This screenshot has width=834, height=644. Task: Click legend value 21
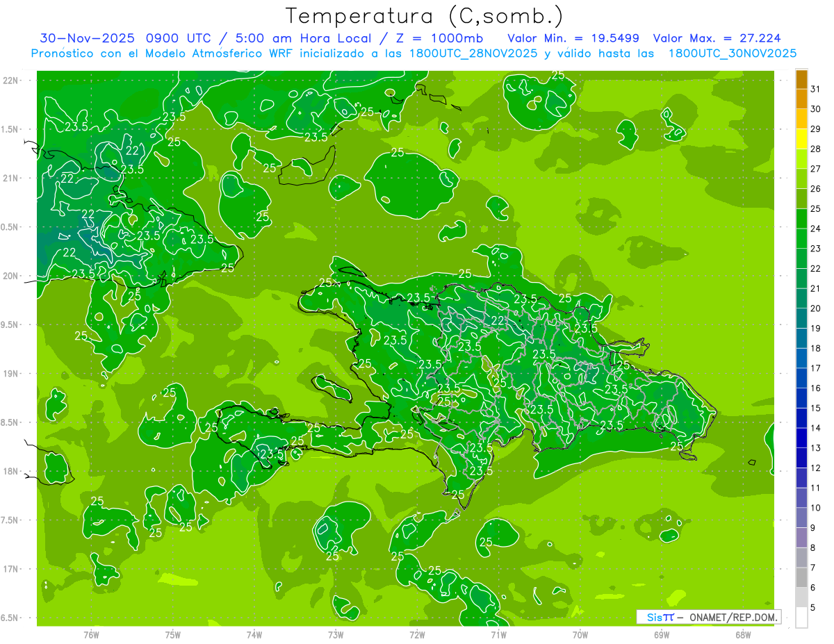(x=816, y=288)
